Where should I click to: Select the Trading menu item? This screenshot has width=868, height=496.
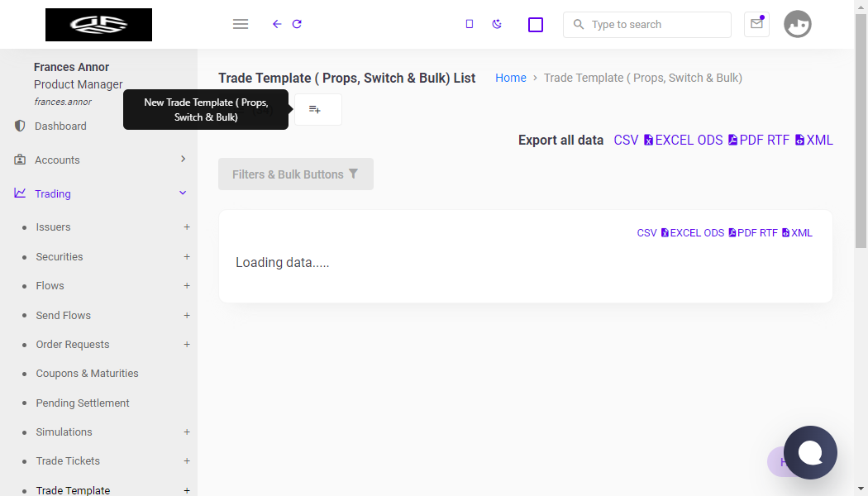click(x=53, y=193)
